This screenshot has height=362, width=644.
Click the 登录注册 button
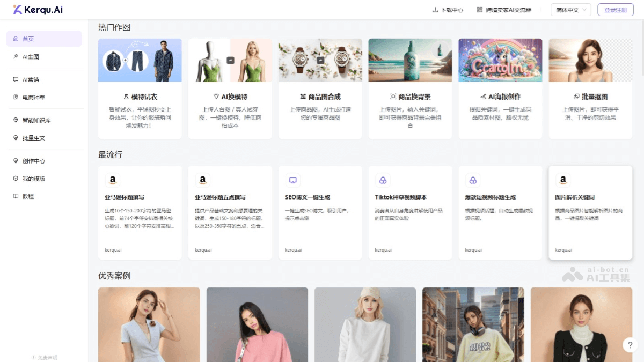(615, 10)
